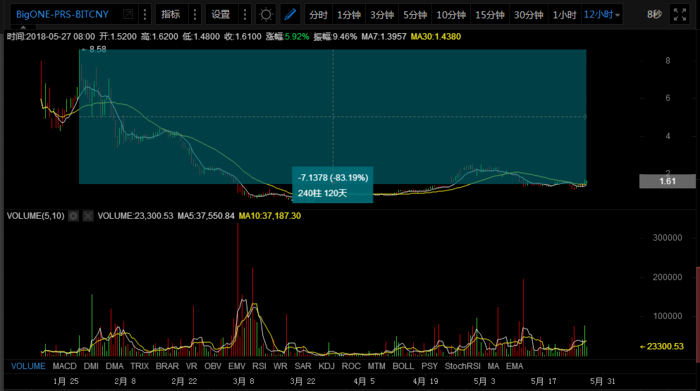The image size is (700, 391).
Task: Click the 5月 31 date axis label
Action: [x=602, y=381]
